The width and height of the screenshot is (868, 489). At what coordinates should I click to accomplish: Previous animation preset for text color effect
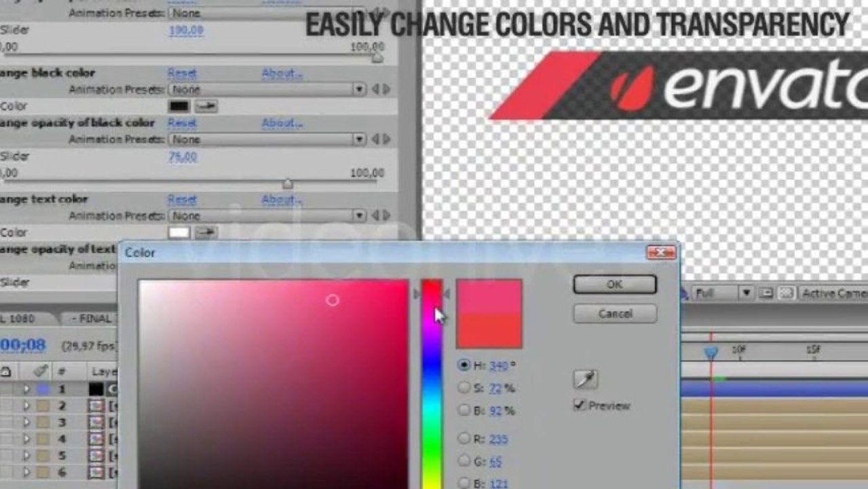click(375, 216)
